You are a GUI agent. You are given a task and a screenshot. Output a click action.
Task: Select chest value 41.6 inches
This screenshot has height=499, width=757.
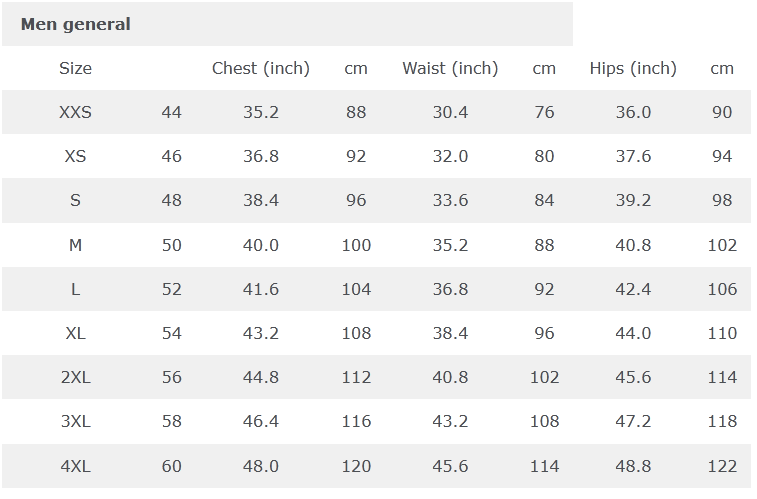(261, 289)
